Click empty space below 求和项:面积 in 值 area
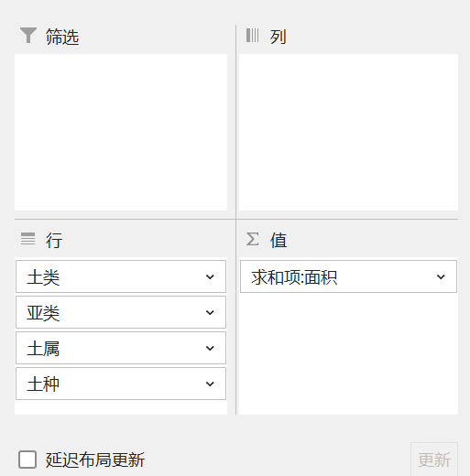 pos(348,354)
